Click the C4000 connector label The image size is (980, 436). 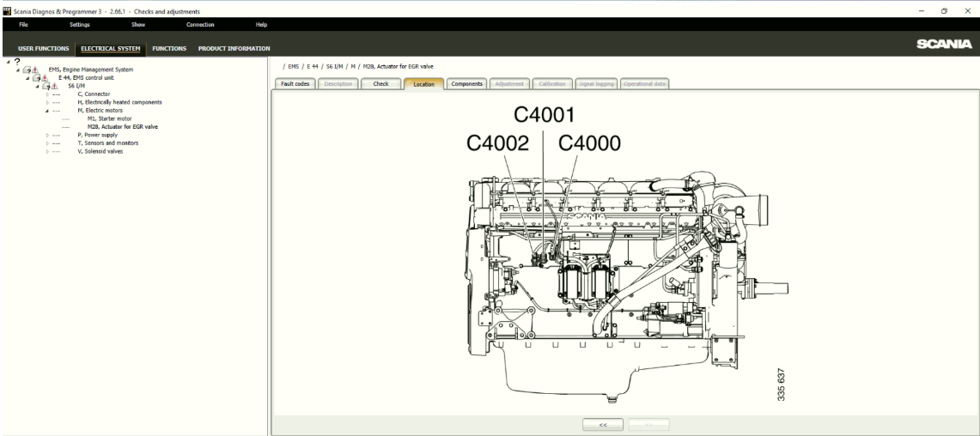click(x=589, y=143)
